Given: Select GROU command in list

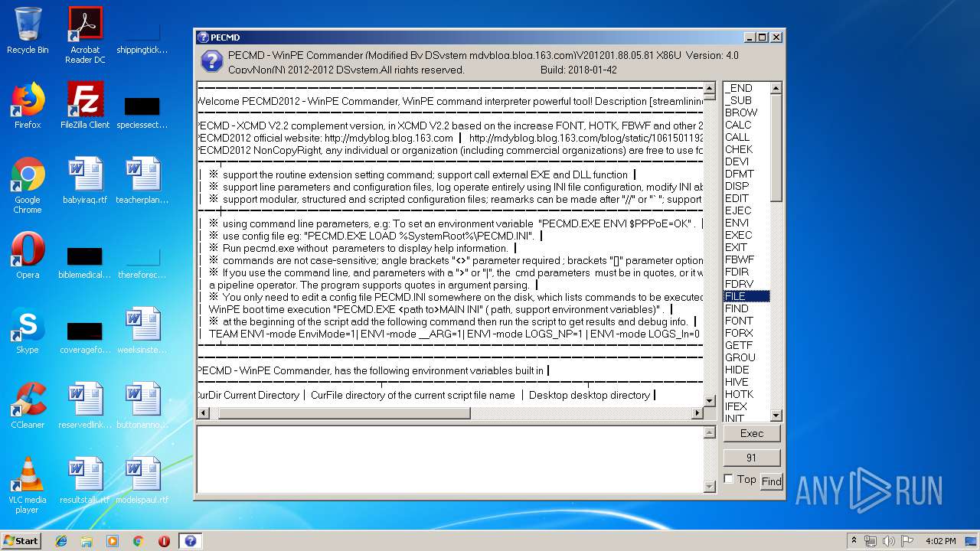Looking at the screenshot, I should (x=746, y=357).
